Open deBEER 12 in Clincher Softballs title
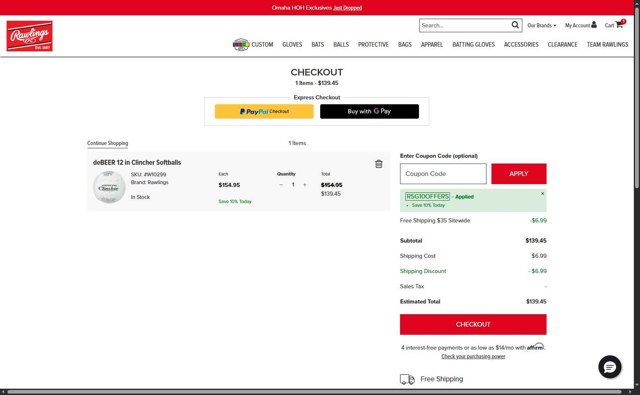The height and width of the screenshot is (395, 640). click(137, 162)
